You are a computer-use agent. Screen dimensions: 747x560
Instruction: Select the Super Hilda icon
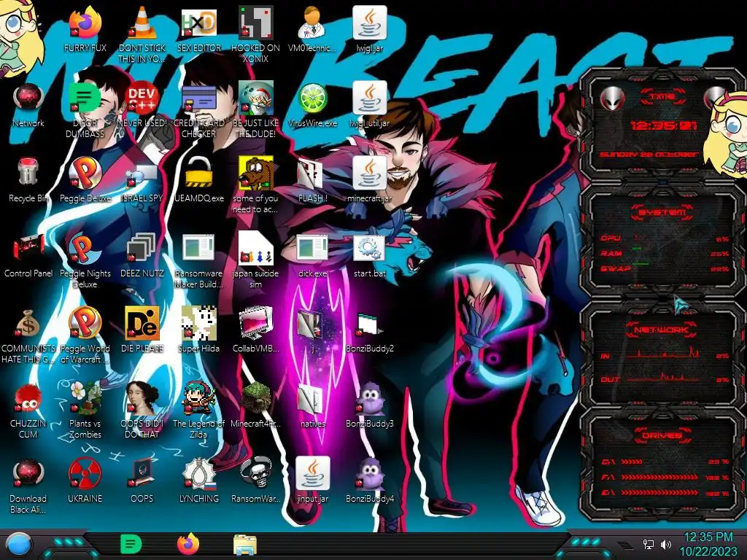click(x=198, y=330)
